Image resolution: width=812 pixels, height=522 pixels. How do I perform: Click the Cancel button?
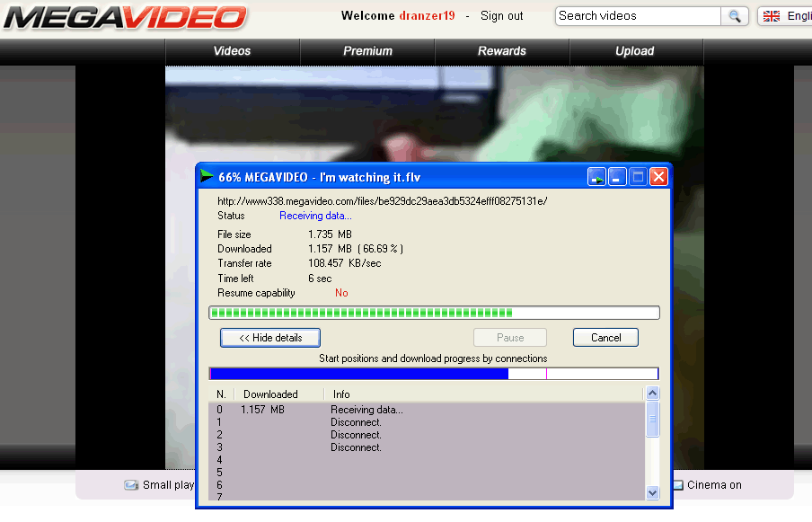point(605,338)
